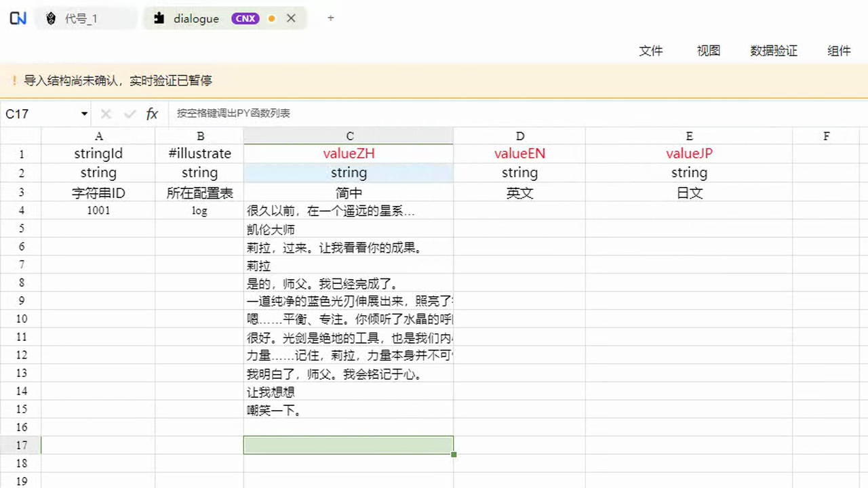Click cell 让我想想
This screenshot has height=488, width=868.
pyautogui.click(x=349, y=392)
